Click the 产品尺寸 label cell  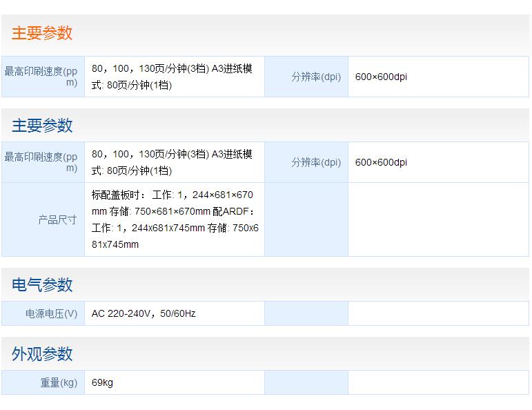pyautogui.click(x=57, y=219)
